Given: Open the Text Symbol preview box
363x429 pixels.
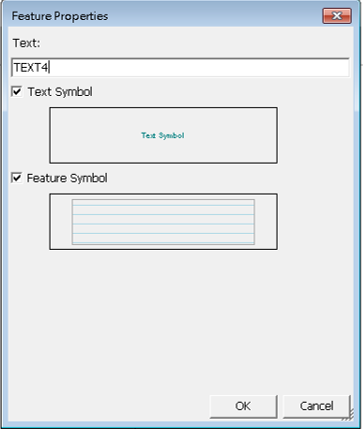Looking at the screenshot, I should coord(163,135).
